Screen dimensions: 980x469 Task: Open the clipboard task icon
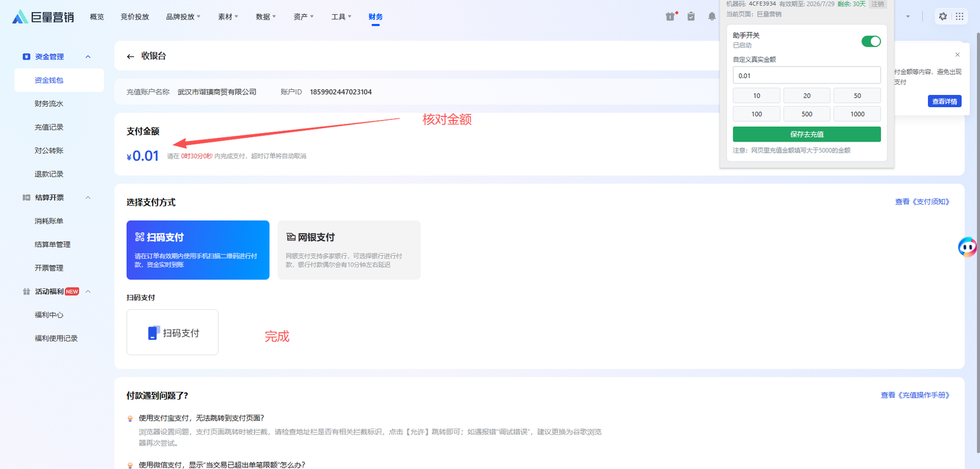pyautogui.click(x=691, y=17)
